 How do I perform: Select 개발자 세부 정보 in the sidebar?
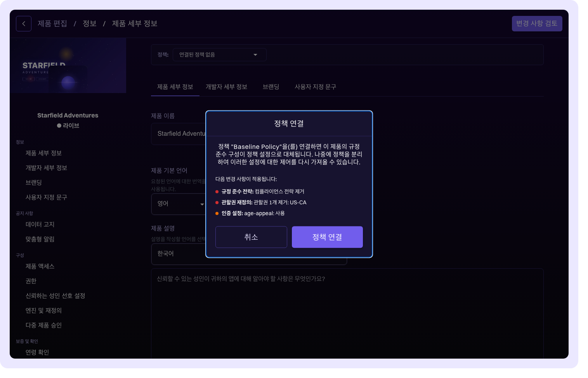(x=46, y=168)
